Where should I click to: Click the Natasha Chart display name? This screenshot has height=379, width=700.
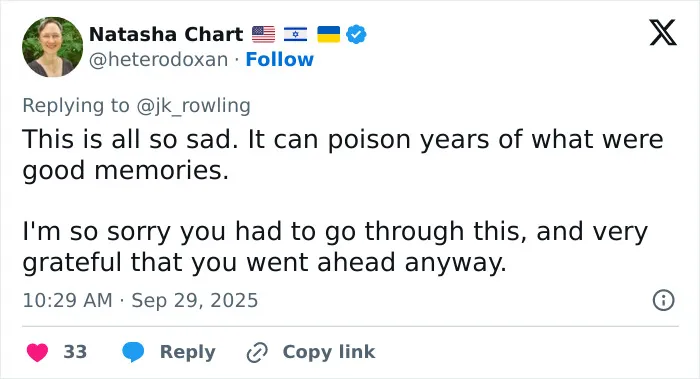tap(166, 34)
